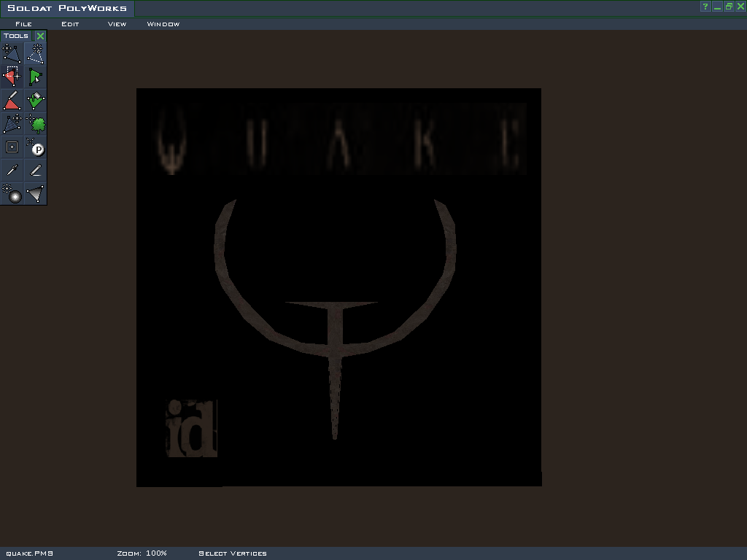Select the green Polygon Color bucket tool
The width and height of the screenshot is (747, 560).
tap(35, 101)
